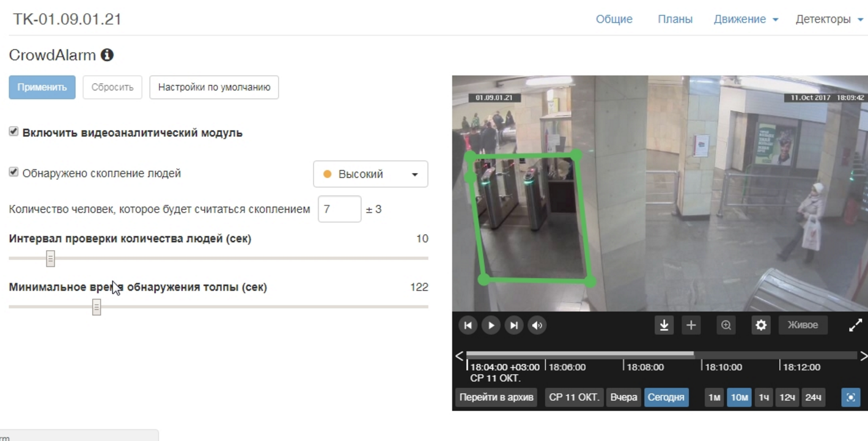Open player settings gear

click(761, 325)
